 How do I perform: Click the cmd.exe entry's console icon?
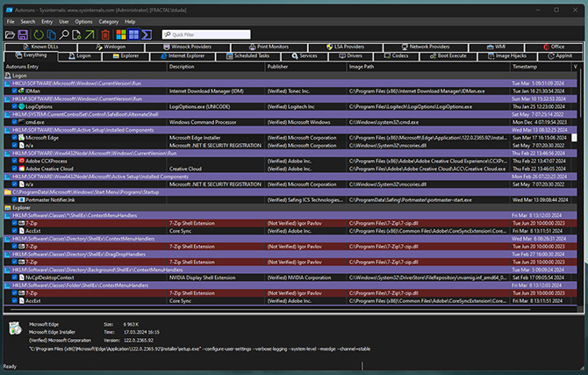[x=21, y=122]
